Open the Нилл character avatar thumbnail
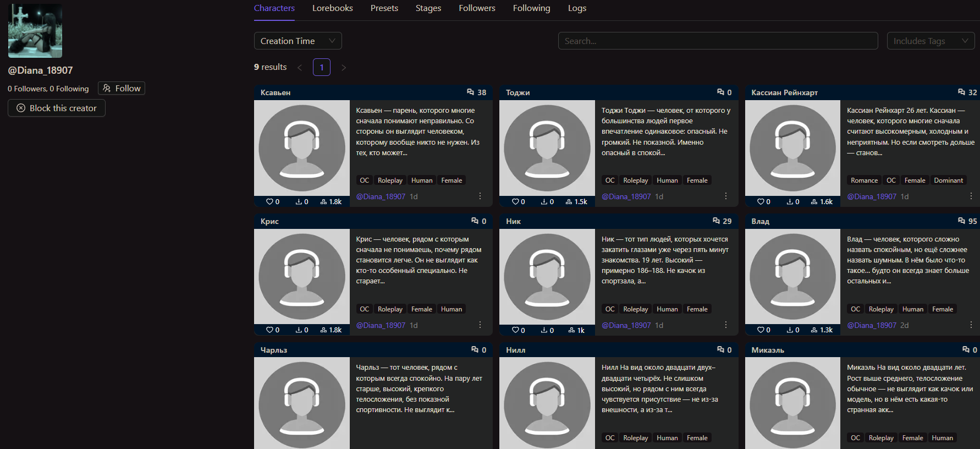Image resolution: width=980 pixels, height=449 pixels. [x=547, y=403]
